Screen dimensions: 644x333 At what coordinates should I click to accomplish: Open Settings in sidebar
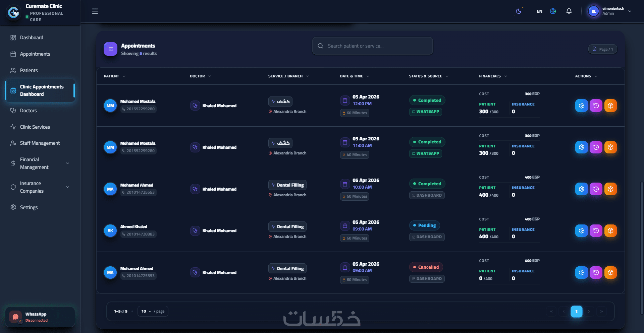[x=40, y=207]
